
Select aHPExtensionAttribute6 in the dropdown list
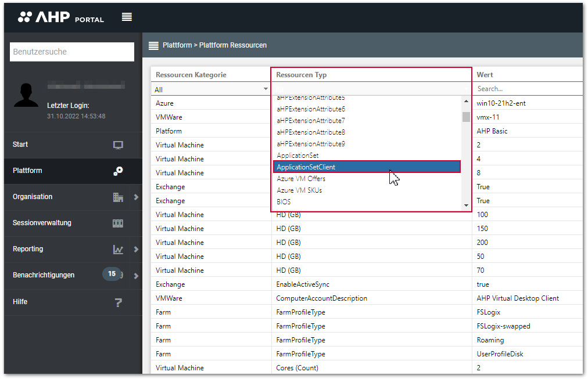[x=367, y=109]
